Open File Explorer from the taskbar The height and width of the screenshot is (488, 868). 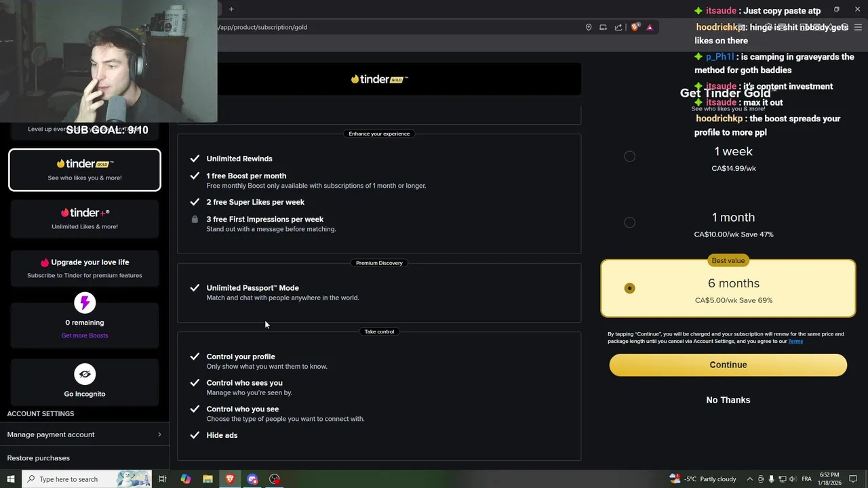click(x=208, y=479)
